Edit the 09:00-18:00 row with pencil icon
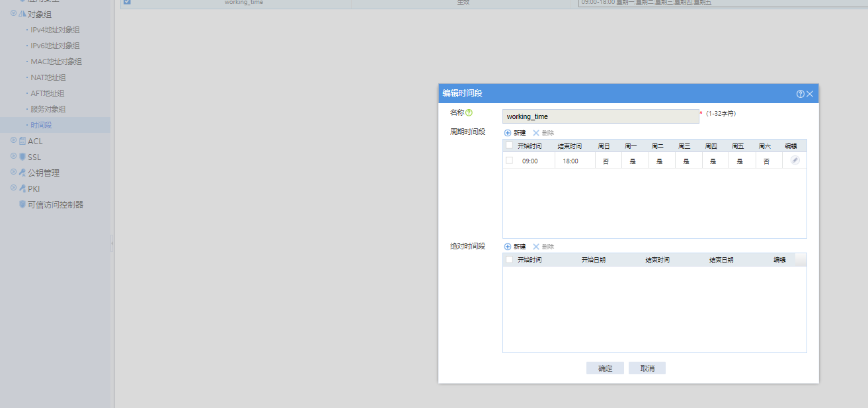868x408 pixels. point(795,160)
